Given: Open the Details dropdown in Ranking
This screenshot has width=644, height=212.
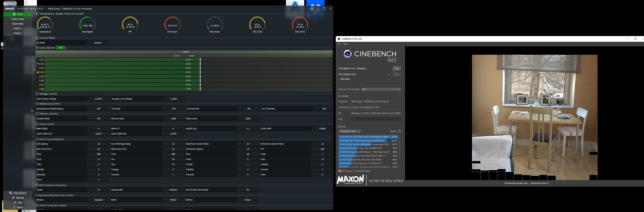Looking at the screenshot, I should click(399, 131).
